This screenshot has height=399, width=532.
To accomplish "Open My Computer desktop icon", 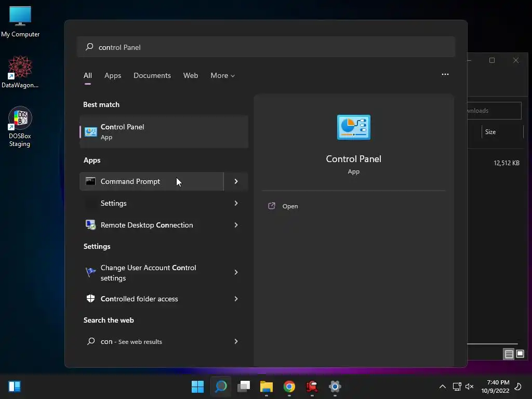I will click(x=20, y=22).
